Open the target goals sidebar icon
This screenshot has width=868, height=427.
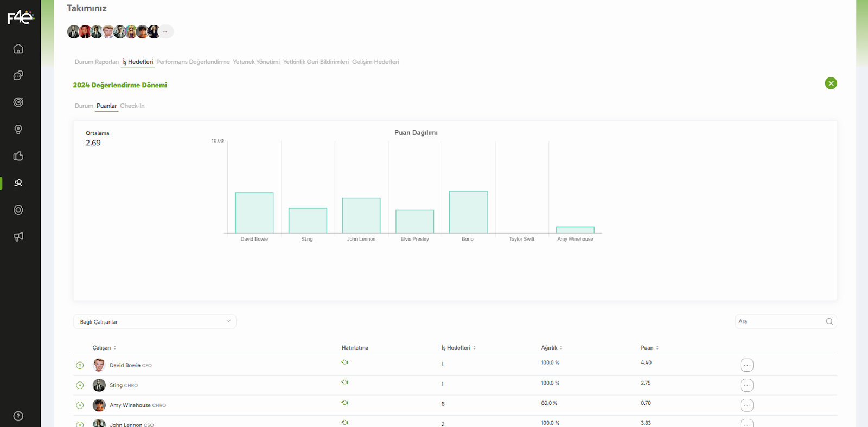18,102
